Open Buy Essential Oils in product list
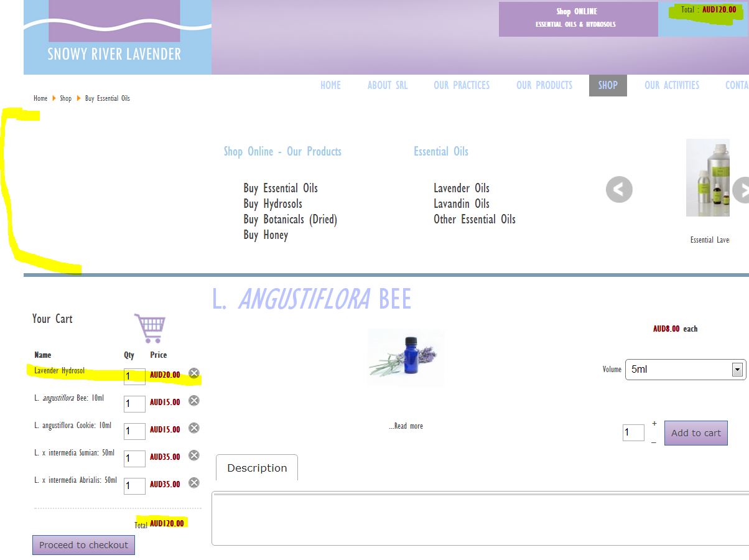This screenshot has width=749, height=560. (x=281, y=188)
